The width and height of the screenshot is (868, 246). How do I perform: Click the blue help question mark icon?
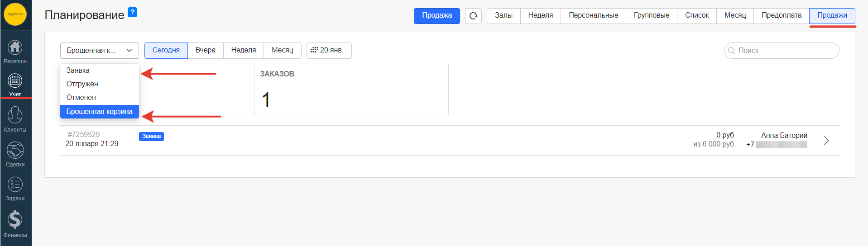132,12
